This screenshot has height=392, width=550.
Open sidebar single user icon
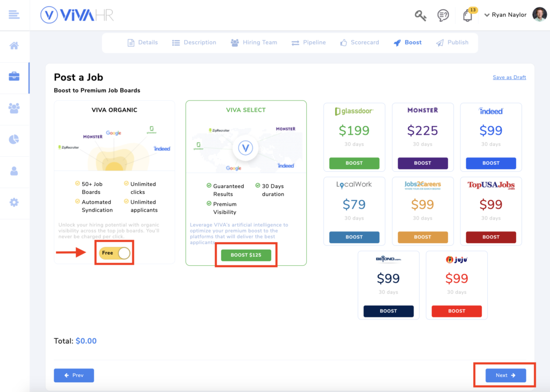point(14,171)
